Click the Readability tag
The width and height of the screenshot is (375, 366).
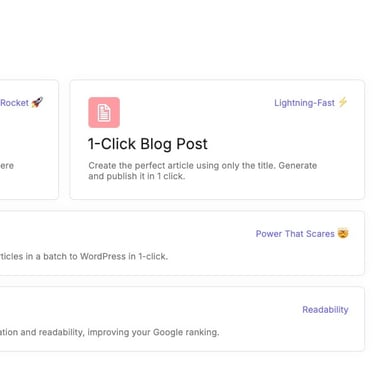[x=325, y=310]
